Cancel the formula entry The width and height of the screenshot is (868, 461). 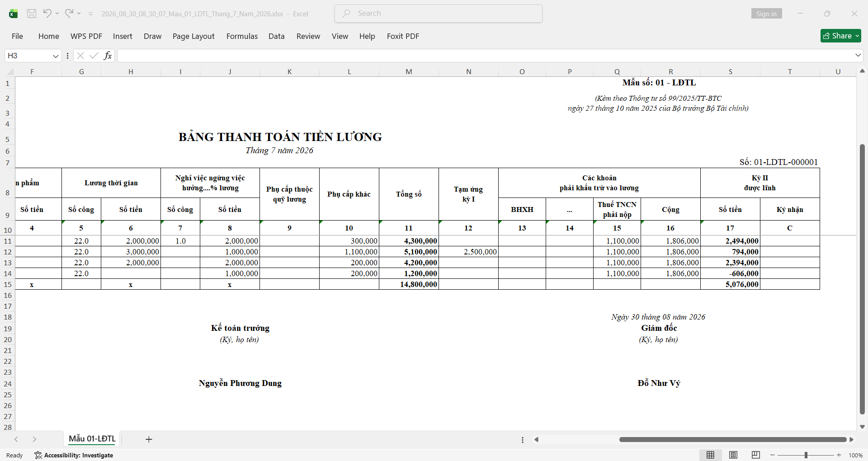(80, 56)
